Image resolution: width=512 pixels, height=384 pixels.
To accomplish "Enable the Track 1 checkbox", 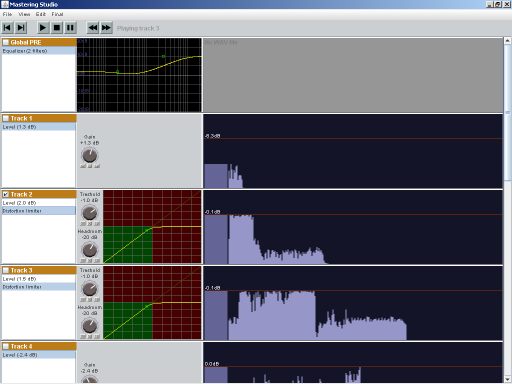I will (6, 118).
